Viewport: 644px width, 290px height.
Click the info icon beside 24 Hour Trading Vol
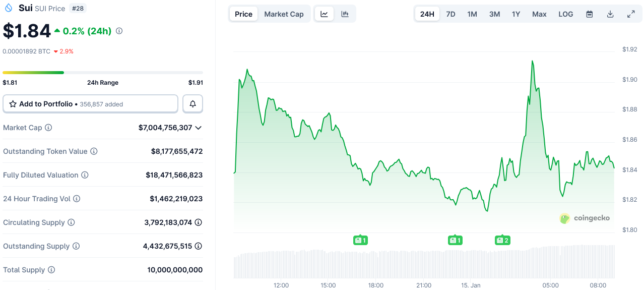[x=77, y=199]
